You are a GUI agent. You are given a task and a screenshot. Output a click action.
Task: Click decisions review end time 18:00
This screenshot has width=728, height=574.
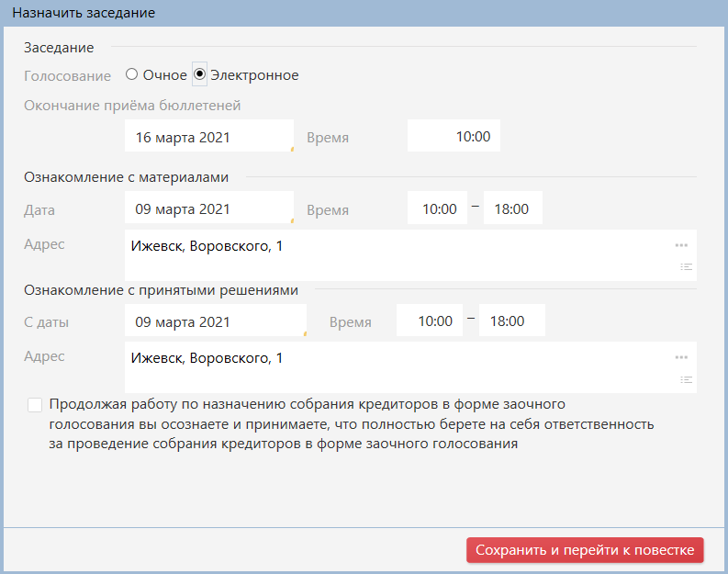point(511,321)
